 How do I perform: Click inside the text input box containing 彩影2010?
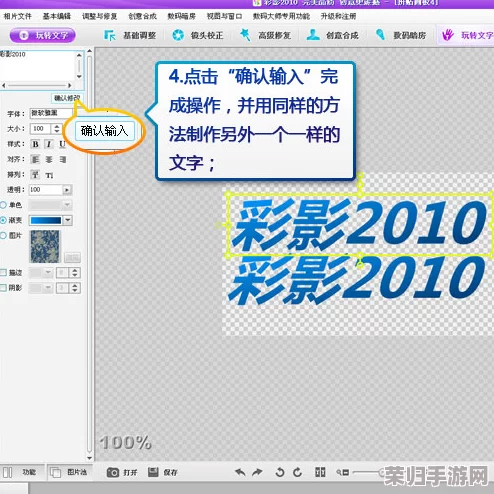point(38,65)
